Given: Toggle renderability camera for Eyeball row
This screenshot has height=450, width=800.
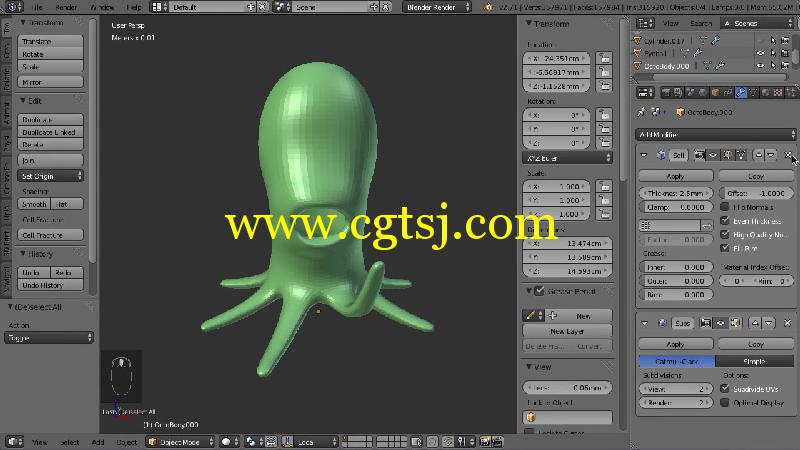Looking at the screenshot, I should (786, 53).
